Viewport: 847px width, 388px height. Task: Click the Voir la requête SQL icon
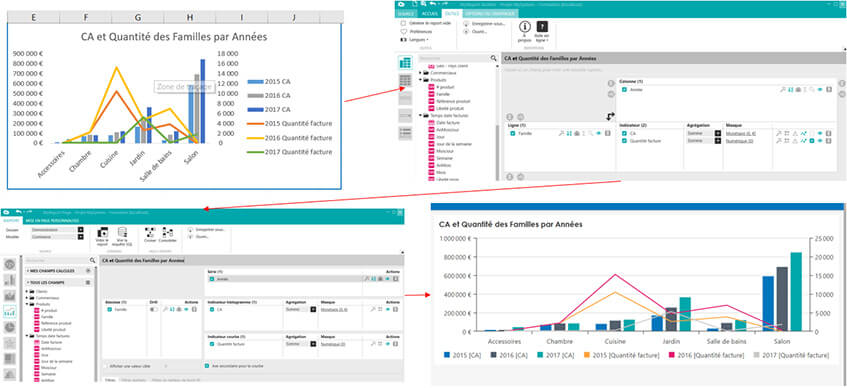[x=123, y=232]
